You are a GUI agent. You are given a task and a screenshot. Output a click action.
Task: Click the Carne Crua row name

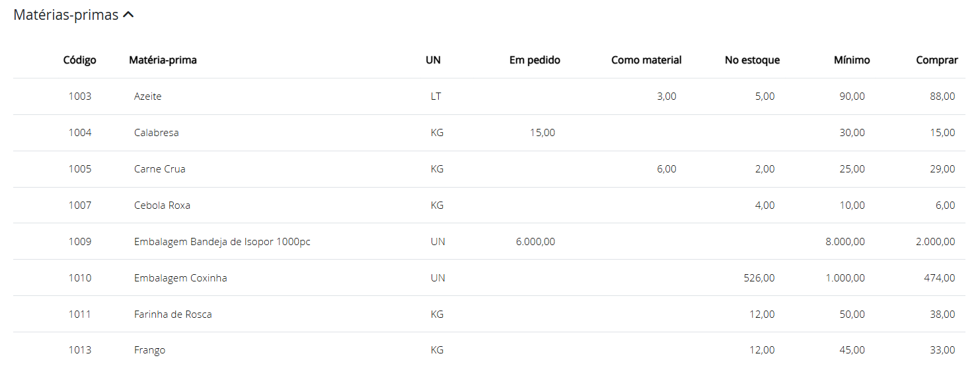coord(159,169)
